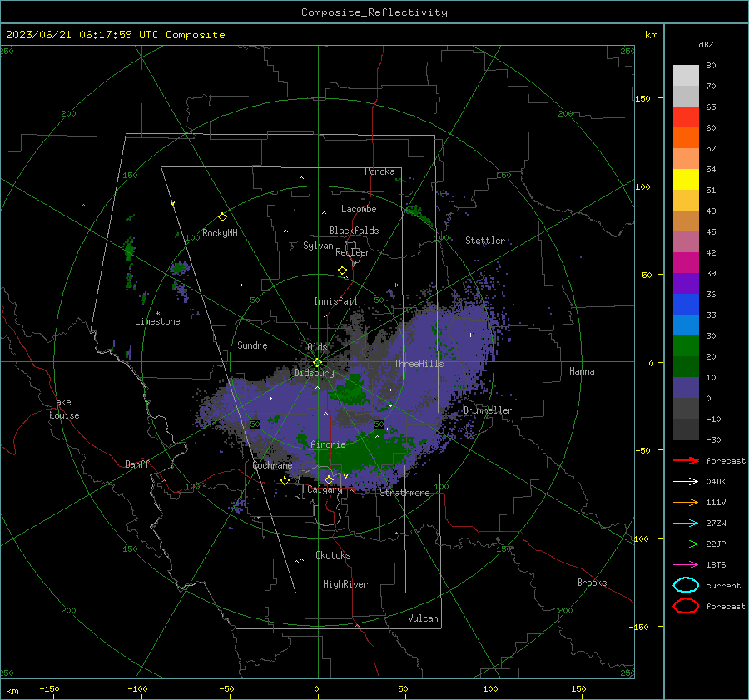The image size is (749, 700).
Task: Click the yellow diamond marker beside RockyMH
Action: point(222,217)
